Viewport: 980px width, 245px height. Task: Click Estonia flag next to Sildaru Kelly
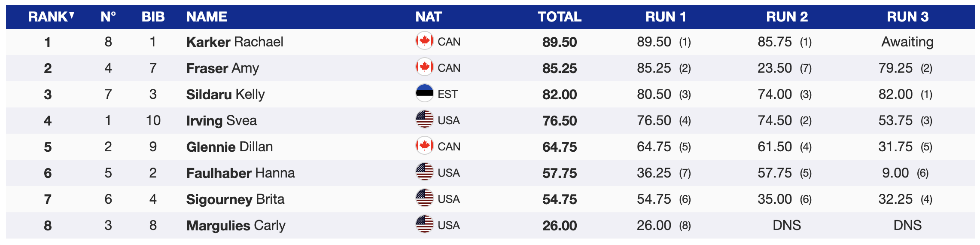click(x=424, y=94)
